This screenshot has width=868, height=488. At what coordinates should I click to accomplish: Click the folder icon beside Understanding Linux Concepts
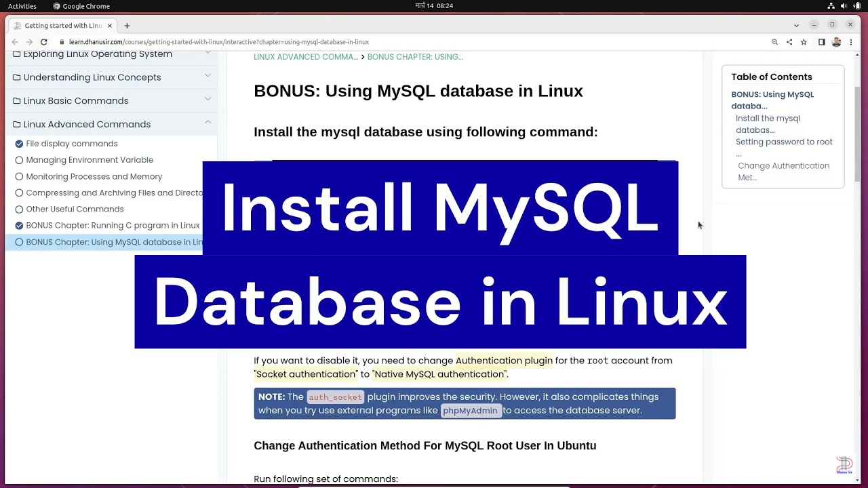click(17, 77)
